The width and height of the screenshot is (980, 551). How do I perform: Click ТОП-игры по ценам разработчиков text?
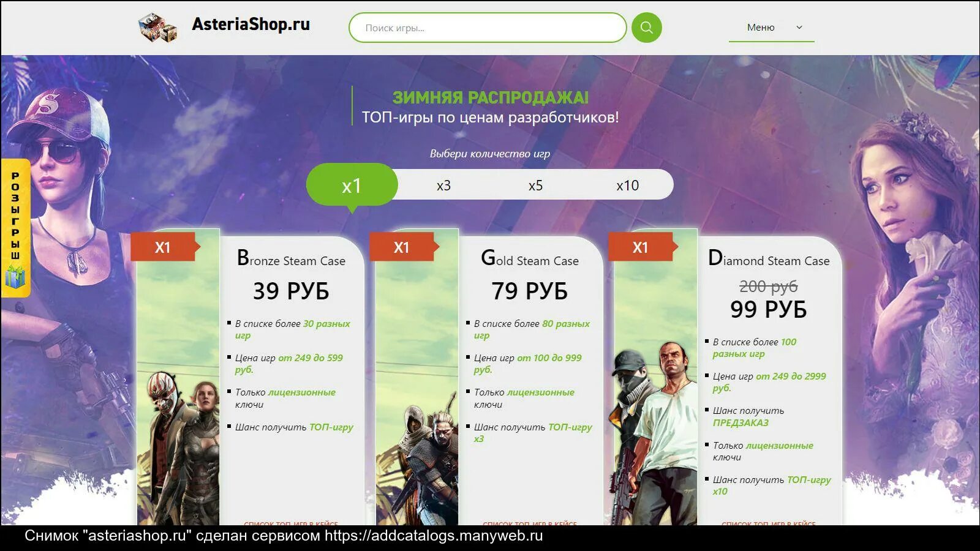(490, 117)
